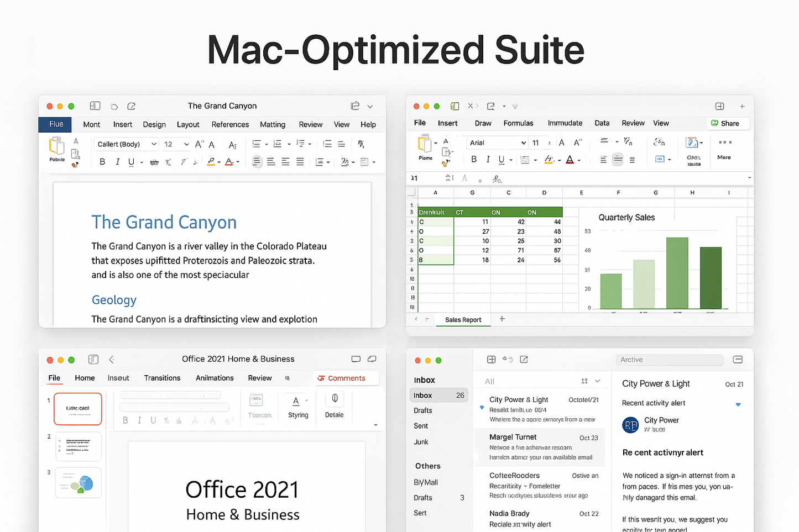Click the Paste icon in Word

(x=56, y=146)
